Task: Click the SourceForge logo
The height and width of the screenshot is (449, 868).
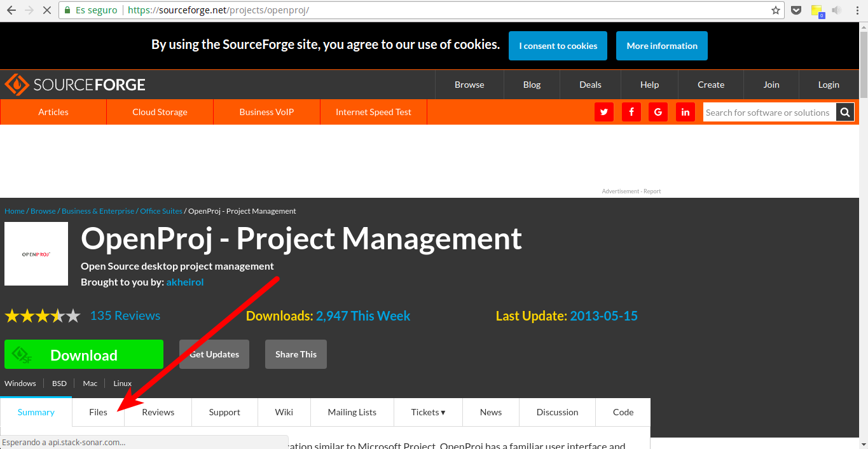Action: [74, 84]
